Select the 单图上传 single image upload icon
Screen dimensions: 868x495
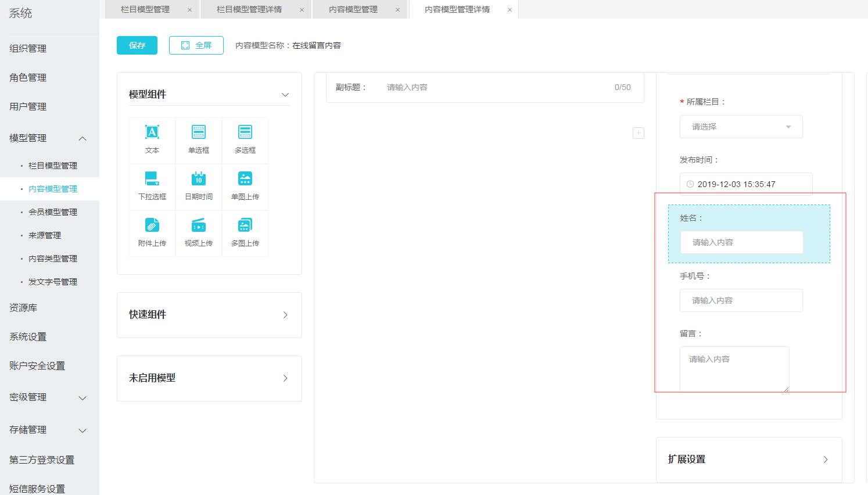(x=245, y=179)
